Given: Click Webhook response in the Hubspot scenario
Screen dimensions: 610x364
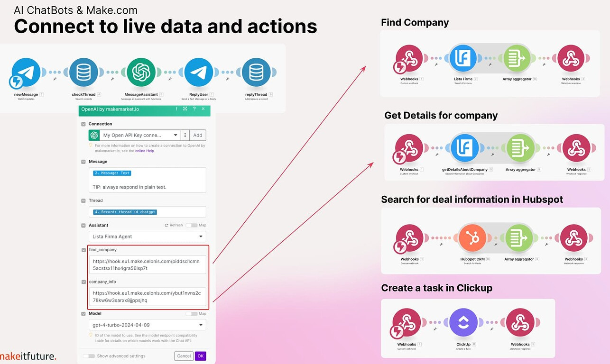Looking at the screenshot, I should pos(574,238).
